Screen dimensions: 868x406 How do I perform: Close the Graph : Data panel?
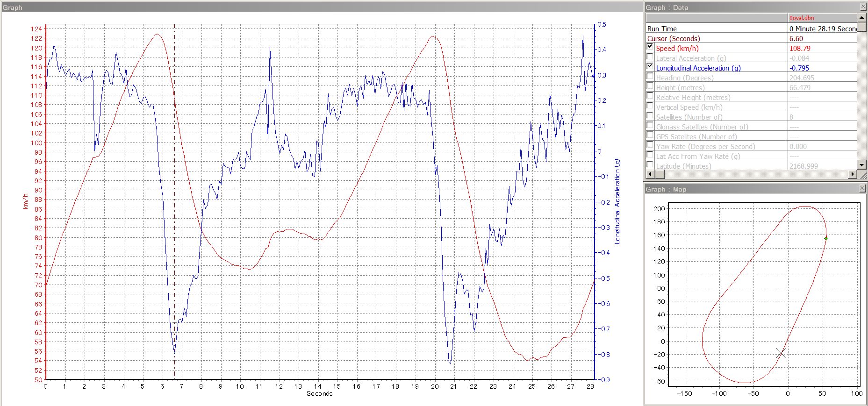pos(863,7)
